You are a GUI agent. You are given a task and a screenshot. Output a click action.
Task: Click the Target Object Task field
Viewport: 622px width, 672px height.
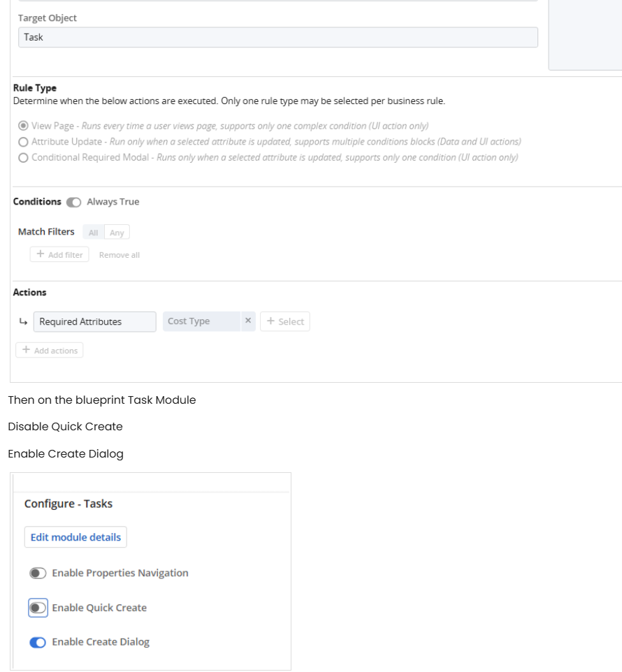277,37
